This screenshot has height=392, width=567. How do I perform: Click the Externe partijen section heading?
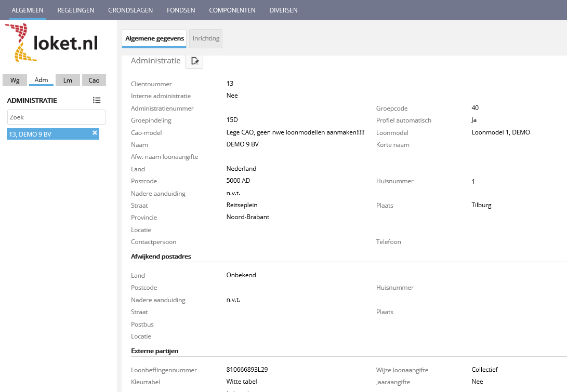point(154,351)
